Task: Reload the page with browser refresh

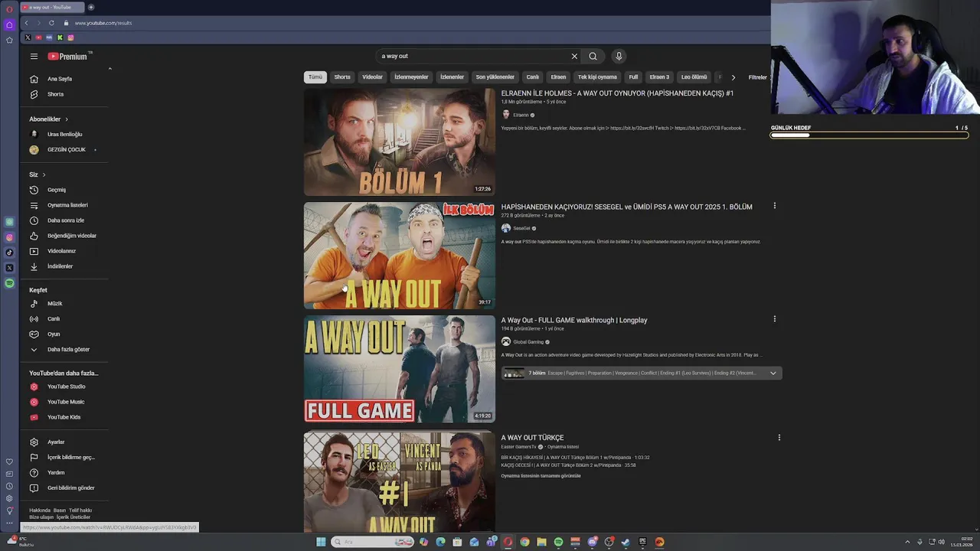Action: [x=51, y=23]
